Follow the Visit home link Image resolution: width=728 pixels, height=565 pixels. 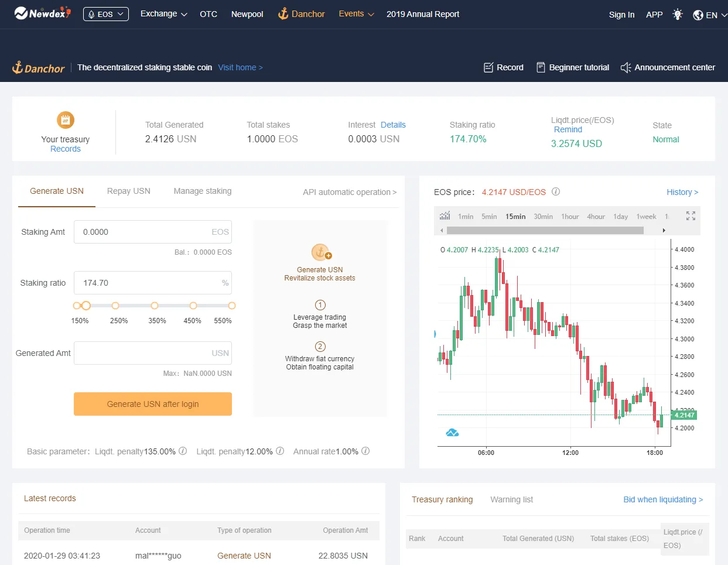coord(240,67)
